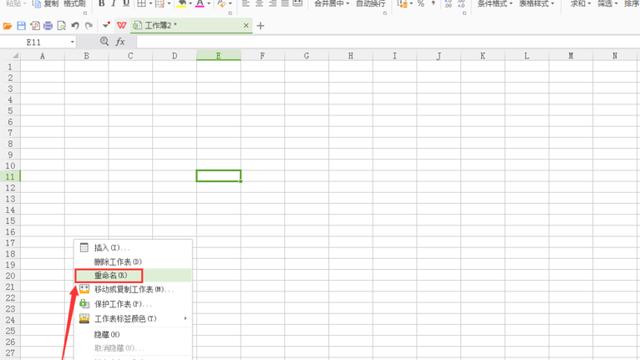Click the align right icon

pyautogui.click(x=273, y=4)
